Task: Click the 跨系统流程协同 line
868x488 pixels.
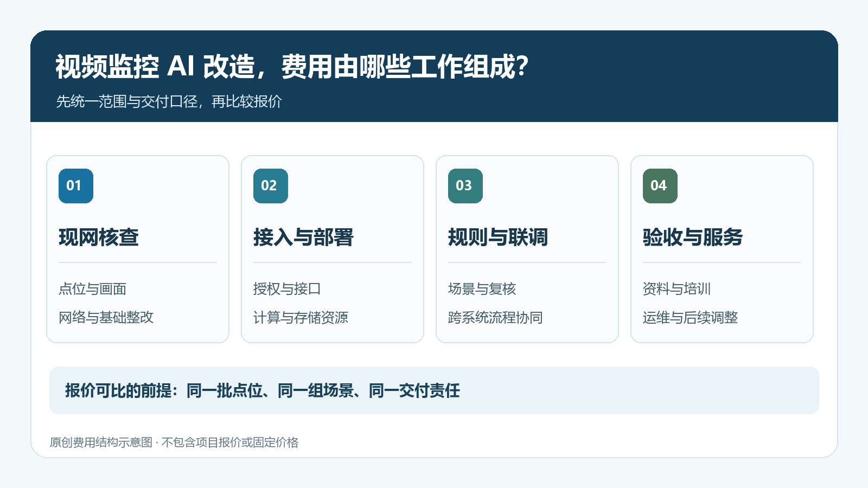Action: 495,317
